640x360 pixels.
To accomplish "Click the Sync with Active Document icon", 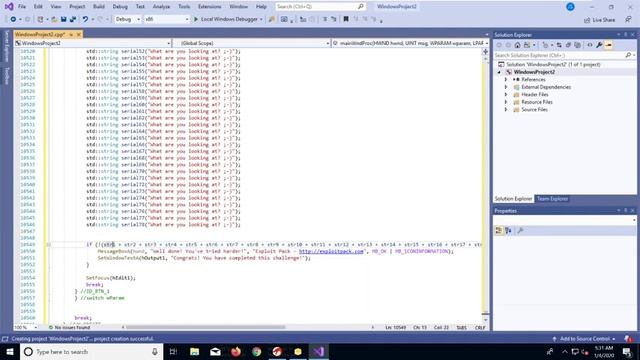I will click(559, 45).
